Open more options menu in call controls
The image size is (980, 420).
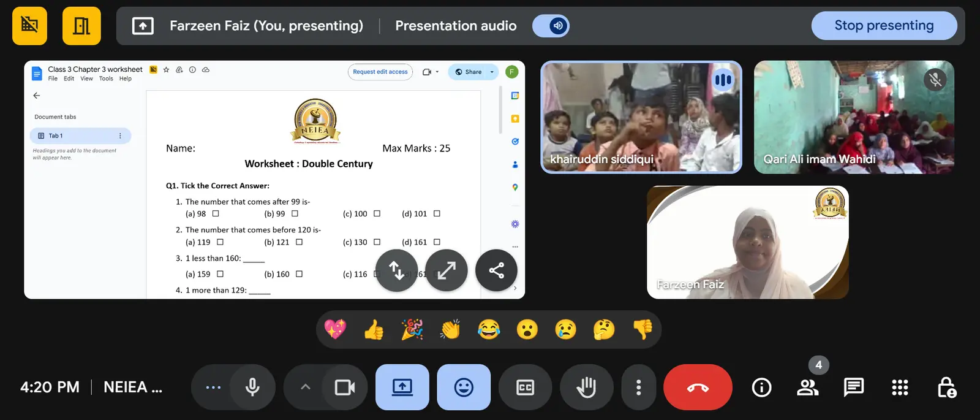638,387
